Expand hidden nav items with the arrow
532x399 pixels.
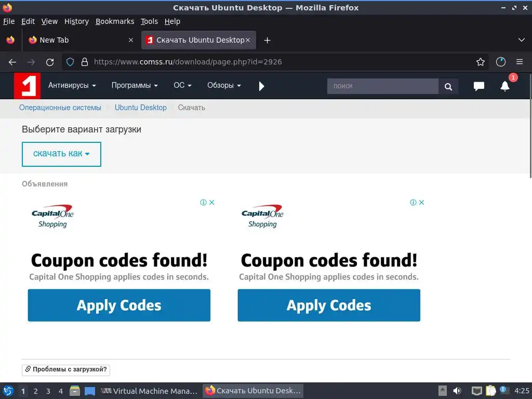261,86
